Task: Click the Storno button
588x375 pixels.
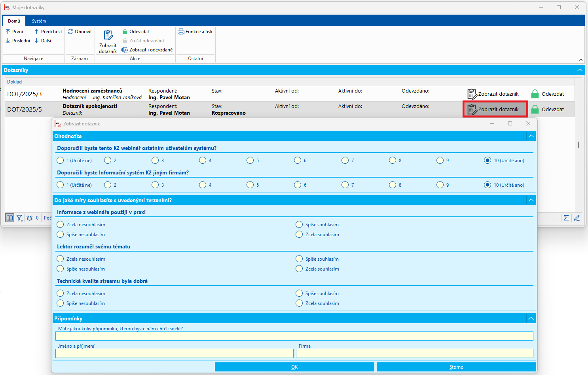Action: [x=456, y=367]
